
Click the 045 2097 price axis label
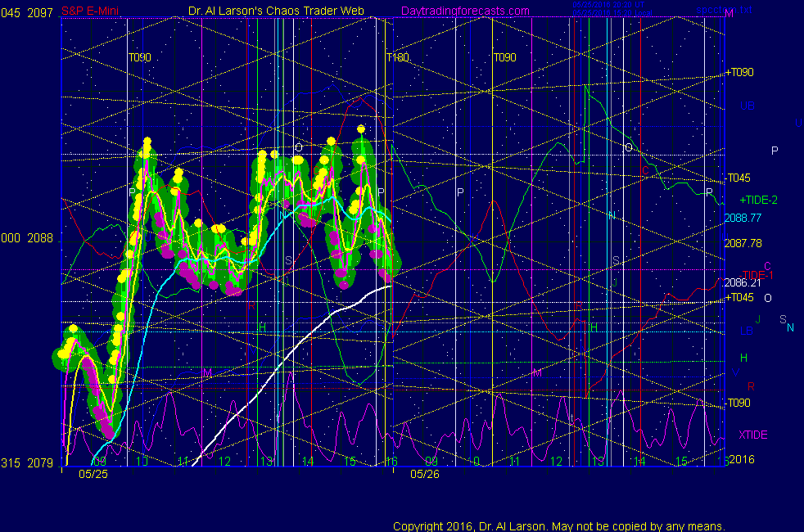click(27, 13)
